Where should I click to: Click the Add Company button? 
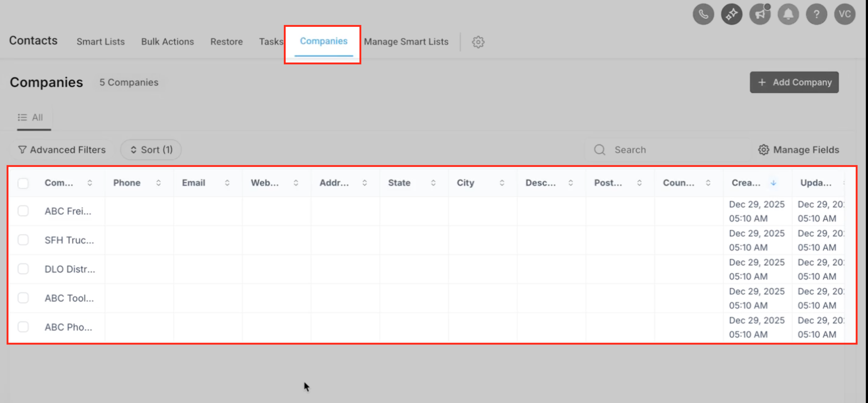pos(794,82)
